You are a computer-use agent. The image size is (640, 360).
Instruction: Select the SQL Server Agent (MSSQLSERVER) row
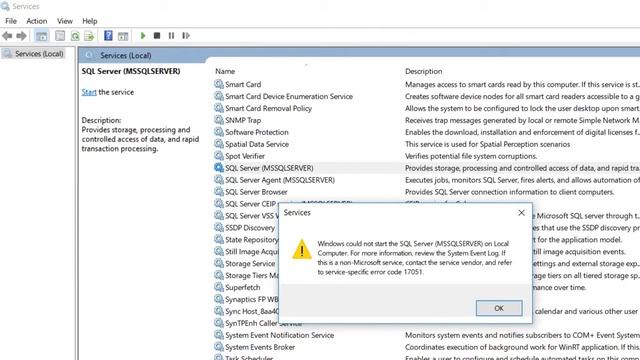(x=280, y=180)
